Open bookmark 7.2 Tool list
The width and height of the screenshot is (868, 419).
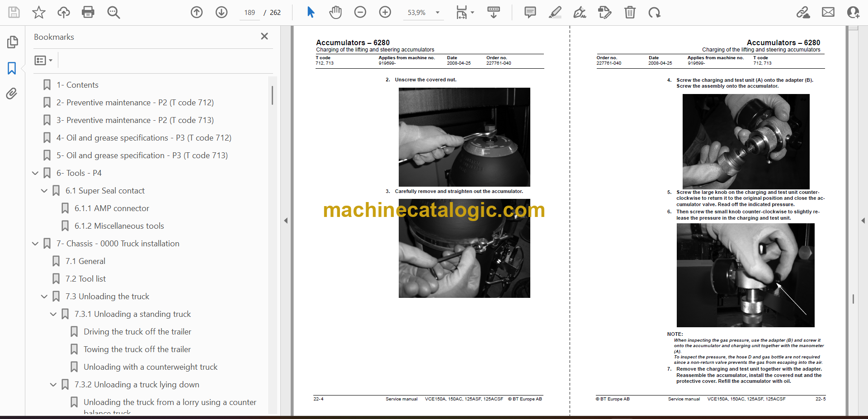point(85,278)
